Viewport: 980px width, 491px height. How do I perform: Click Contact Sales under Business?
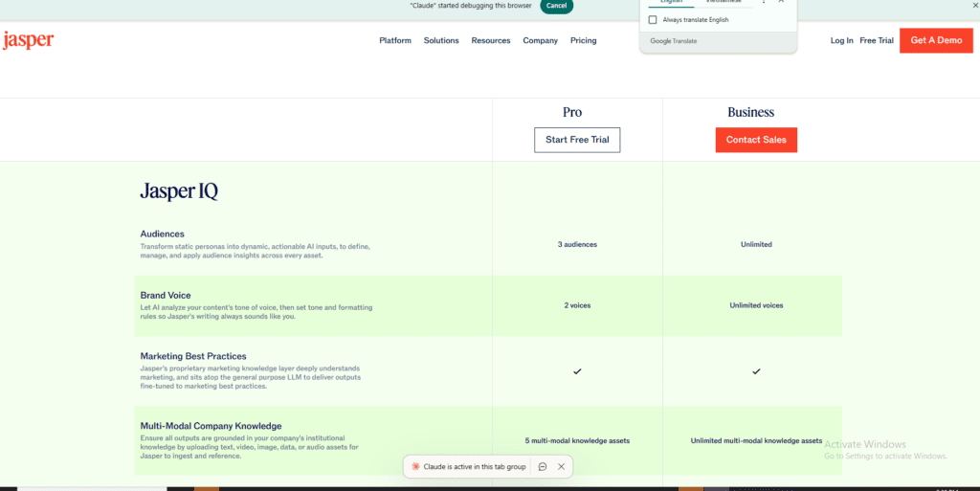[x=756, y=140]
